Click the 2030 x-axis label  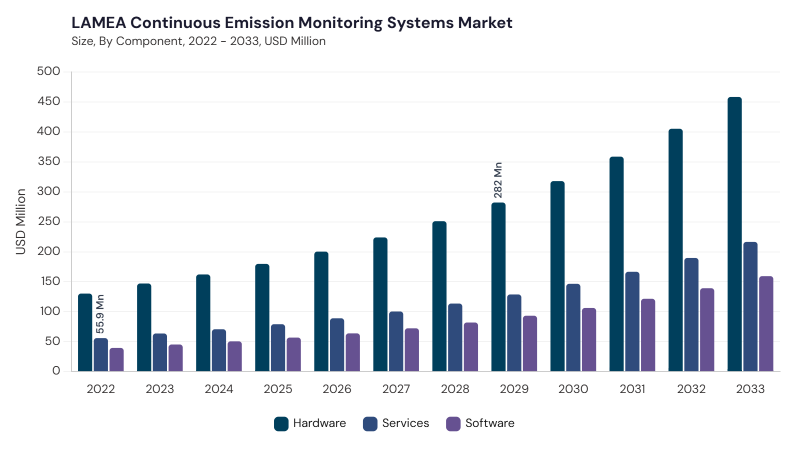tap(573, 389)
